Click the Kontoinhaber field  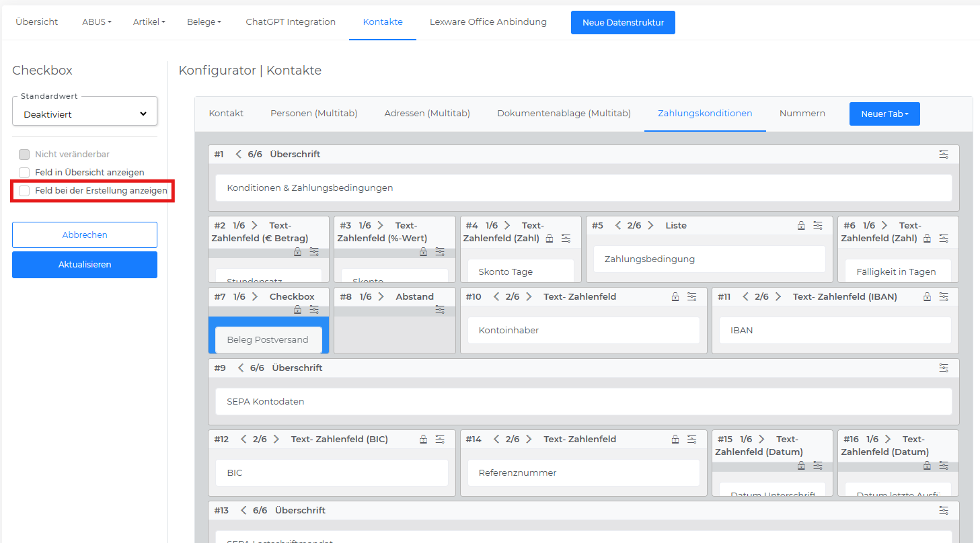tap(584, 331)
